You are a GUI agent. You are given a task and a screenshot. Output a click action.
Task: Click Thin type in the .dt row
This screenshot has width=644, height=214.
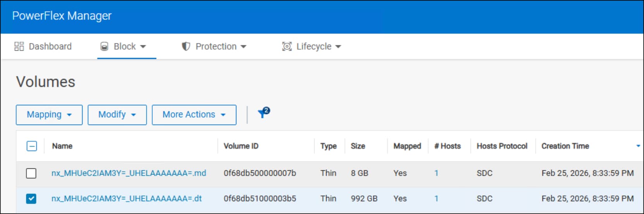328,199
